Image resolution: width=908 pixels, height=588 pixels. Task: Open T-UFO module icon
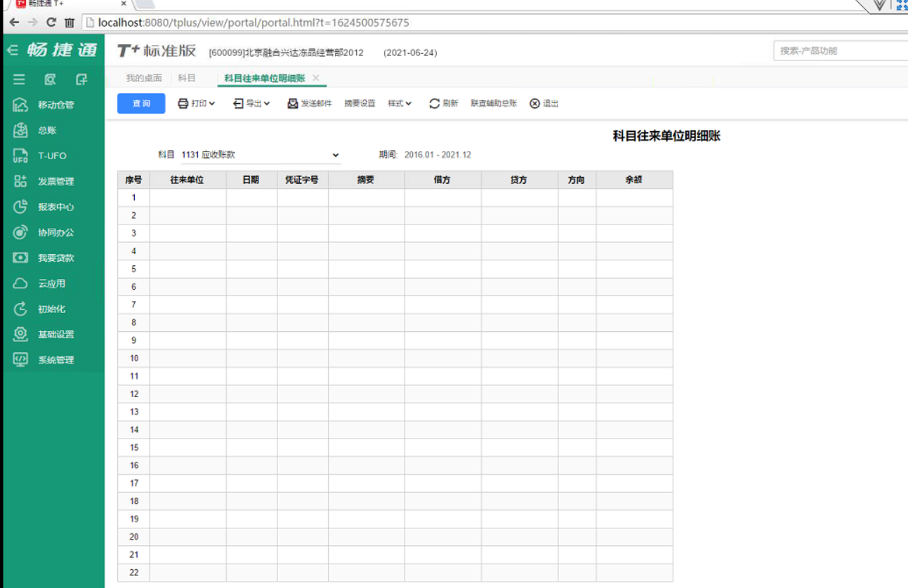click(20, 156)
